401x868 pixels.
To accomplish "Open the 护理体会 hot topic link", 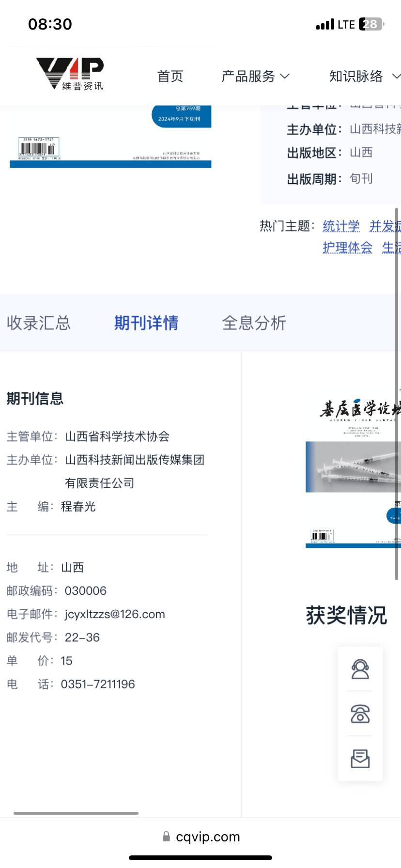I will [348, 248].
